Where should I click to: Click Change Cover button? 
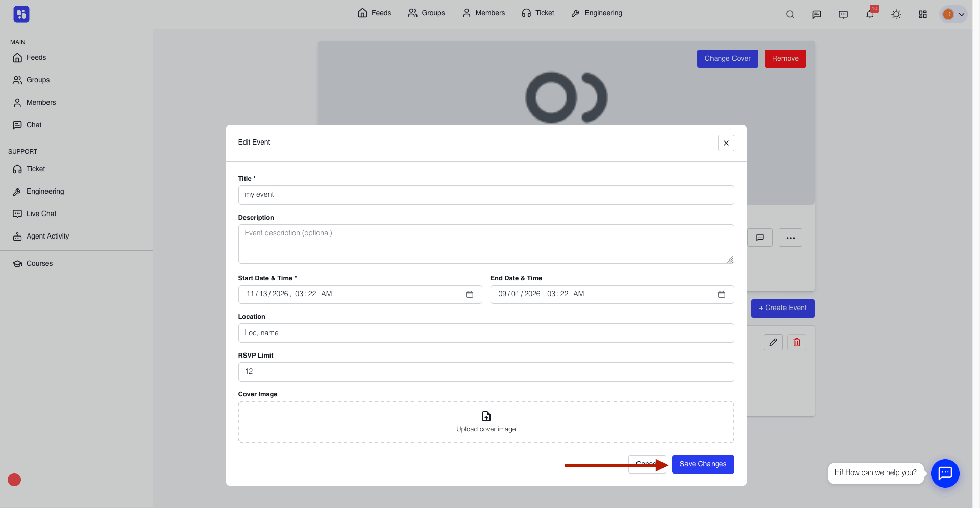click(727, 59)
